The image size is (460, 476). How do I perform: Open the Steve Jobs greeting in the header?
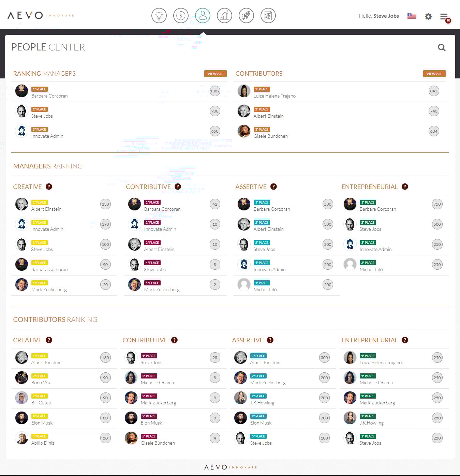(x=379, y=16)
